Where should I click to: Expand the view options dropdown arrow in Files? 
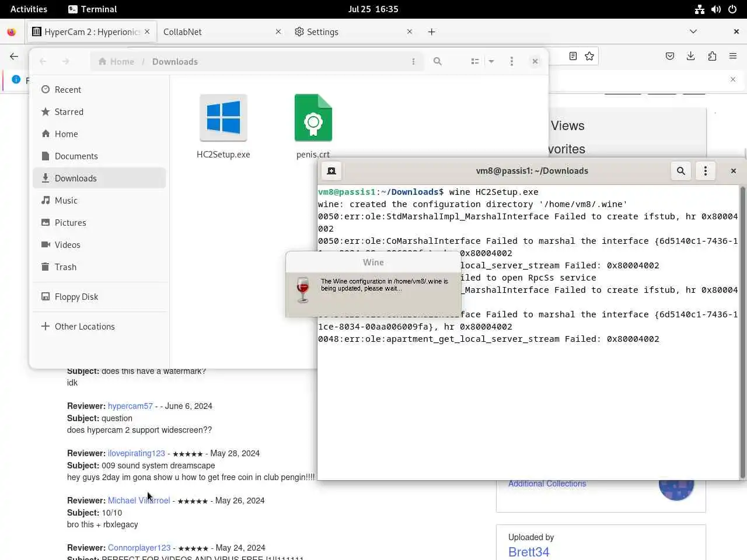click(491, 61)
